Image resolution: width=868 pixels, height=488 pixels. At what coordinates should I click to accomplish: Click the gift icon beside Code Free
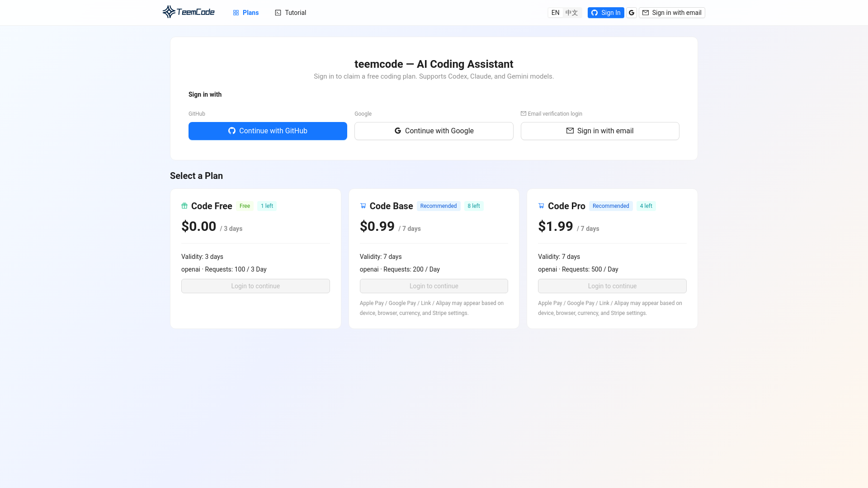click(x=184, y=206)
